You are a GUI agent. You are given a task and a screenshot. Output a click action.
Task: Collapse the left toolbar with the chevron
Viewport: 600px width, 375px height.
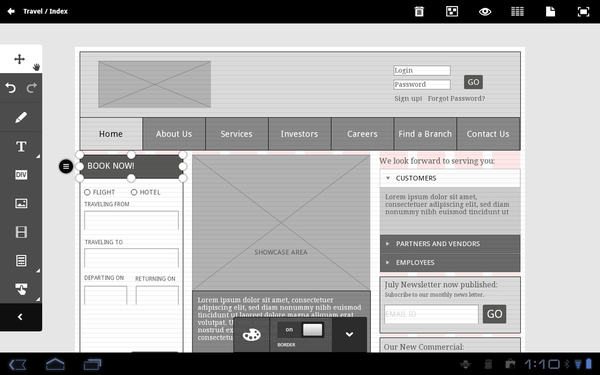[20, 317]
